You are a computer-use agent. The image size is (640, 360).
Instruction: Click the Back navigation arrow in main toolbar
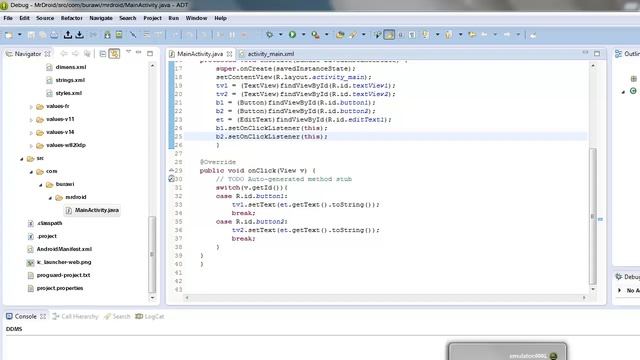[x=484, y=35]
